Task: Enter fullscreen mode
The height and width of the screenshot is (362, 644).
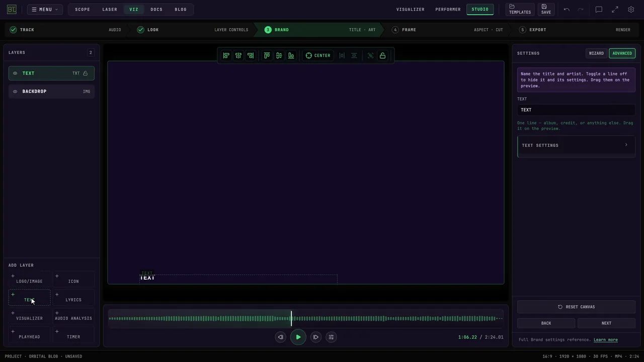Action: [615, 9]
